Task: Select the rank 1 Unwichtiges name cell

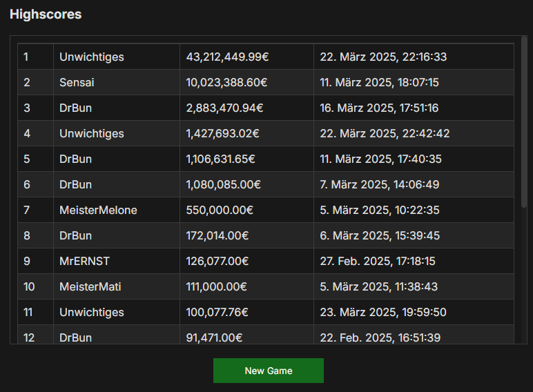Action: [x=117, y=57]
